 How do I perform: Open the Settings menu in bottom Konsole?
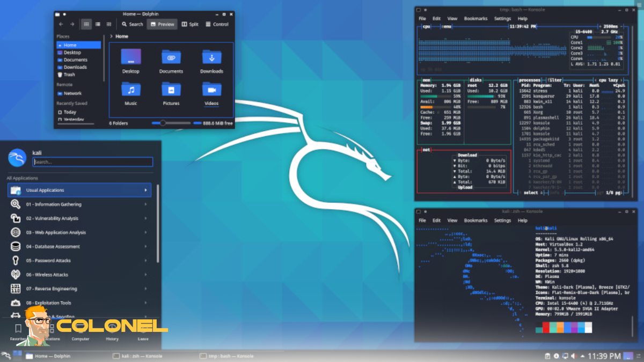click(x=502, y=220)
